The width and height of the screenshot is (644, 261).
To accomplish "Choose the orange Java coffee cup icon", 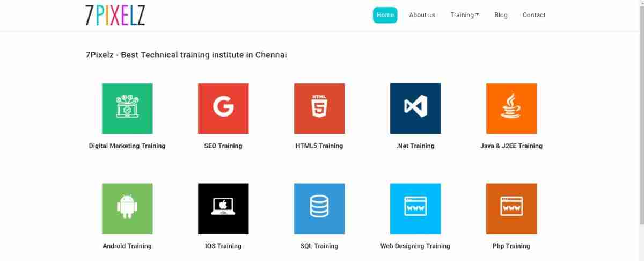I will [511, 108].
